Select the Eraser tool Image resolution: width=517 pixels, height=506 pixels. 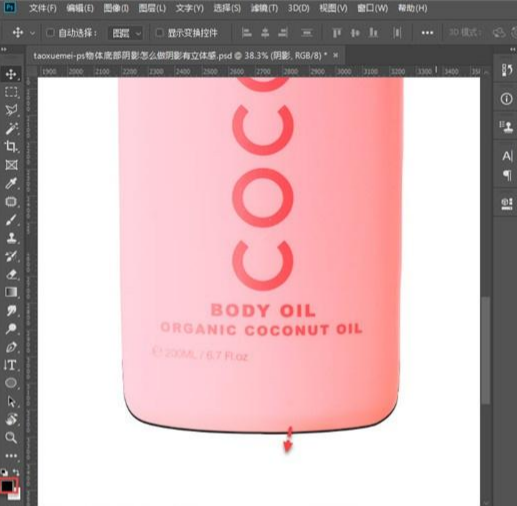[x=11, y=274]
